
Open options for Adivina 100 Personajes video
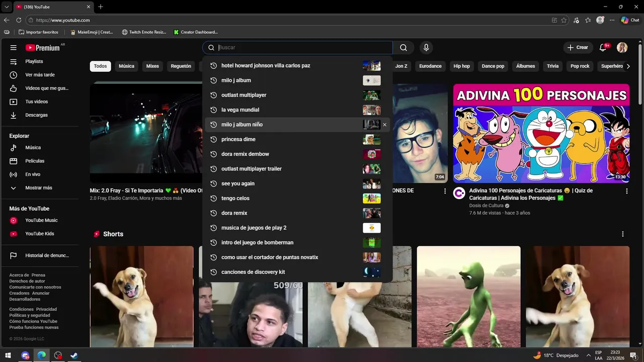click(x=627, y=191)
